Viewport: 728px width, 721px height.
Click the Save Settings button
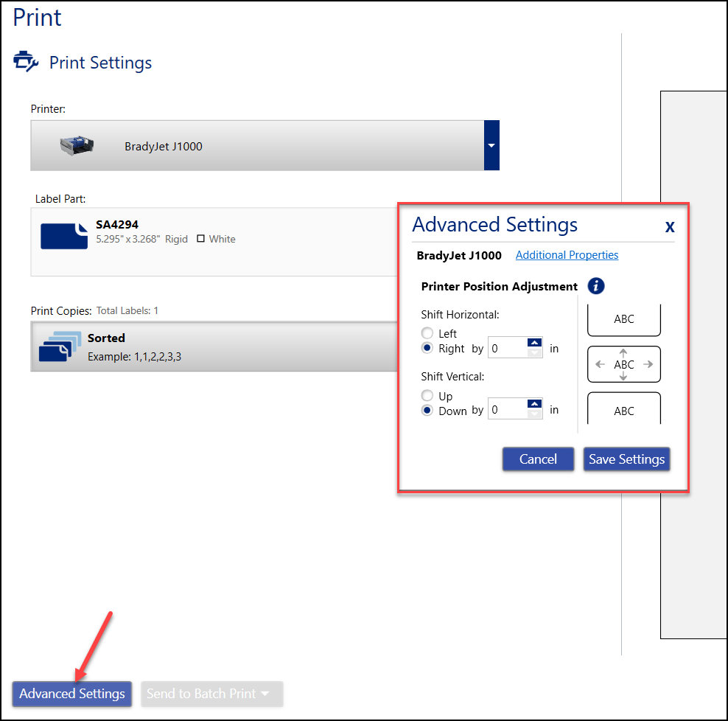coord(626,459)
